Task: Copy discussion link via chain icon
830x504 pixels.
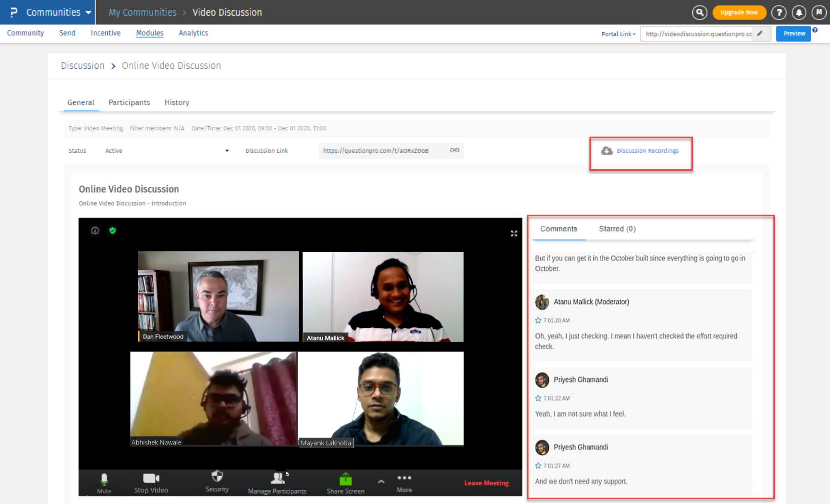Action: tap(454, 150)
